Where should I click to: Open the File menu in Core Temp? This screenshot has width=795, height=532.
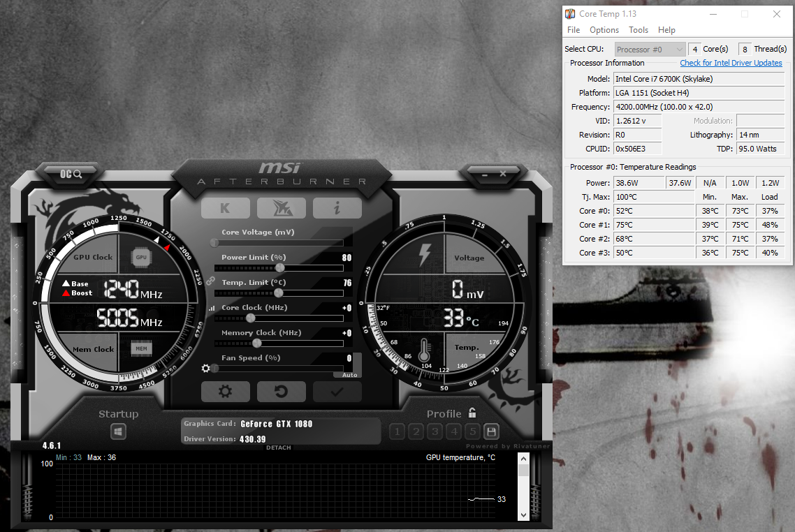pyautogui.click(x=574, y=30)
